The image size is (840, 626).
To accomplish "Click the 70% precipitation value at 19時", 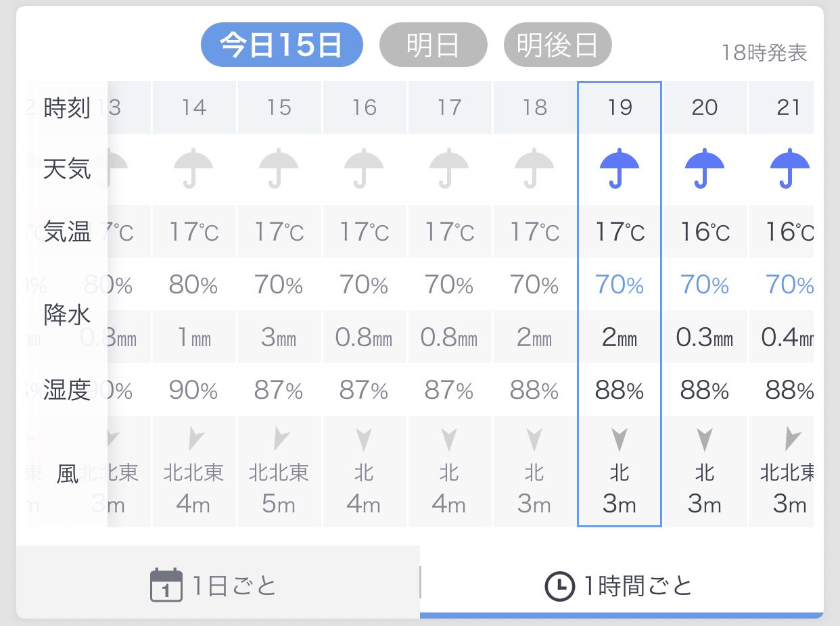I will [619, 285].
